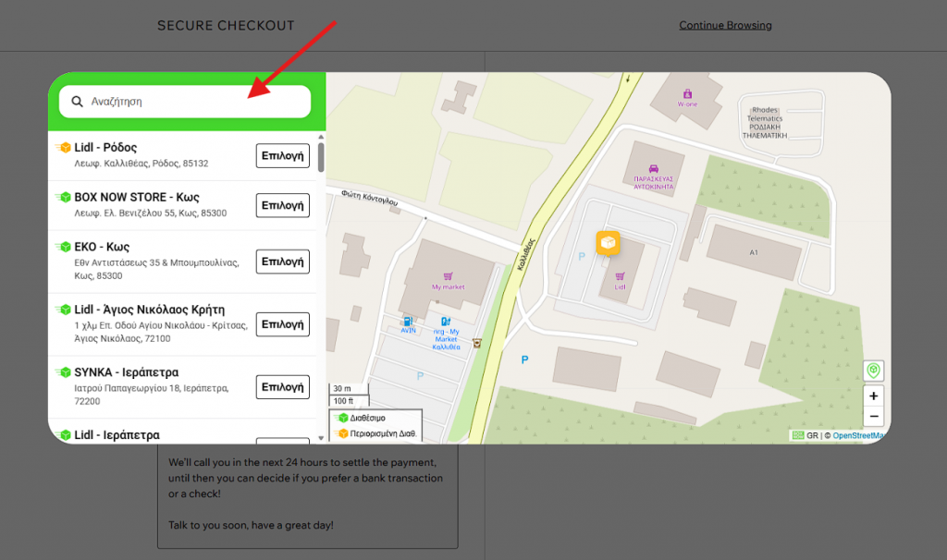This screenshot has height=560, width=947.
Task: Open the OpenStreetMap attribution link
Action: 858,435
